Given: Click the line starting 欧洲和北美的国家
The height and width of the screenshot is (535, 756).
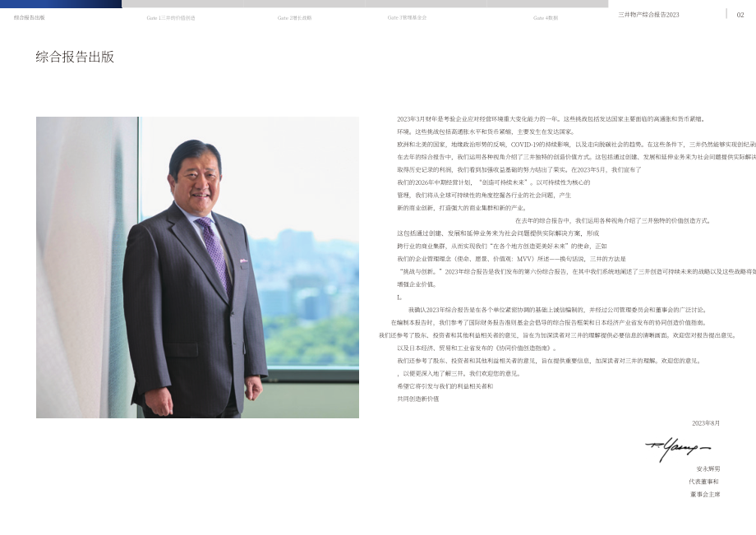Looking at the screenshot, I should coord(576,144).
